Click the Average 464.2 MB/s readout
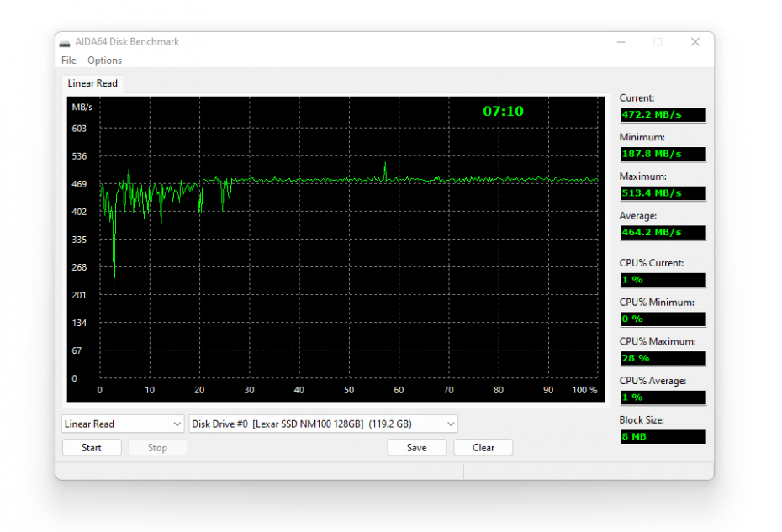 [x=663, y=233]
